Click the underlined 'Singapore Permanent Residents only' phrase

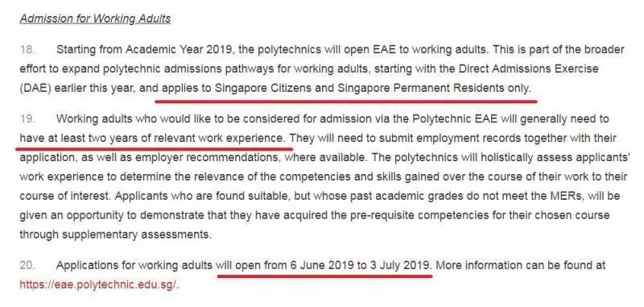pos(433,88)
